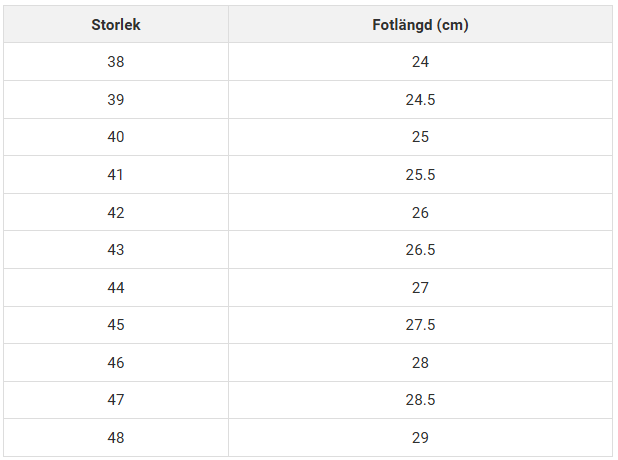Click the size 48 cell
The height and width of the screenshot is (460, 618).
point(116,438)
